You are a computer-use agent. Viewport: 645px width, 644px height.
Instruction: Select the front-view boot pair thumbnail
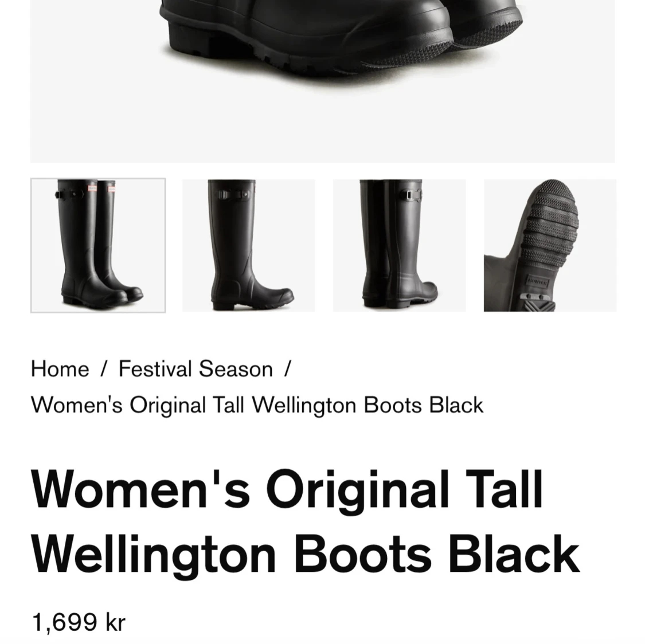(98, 245)
